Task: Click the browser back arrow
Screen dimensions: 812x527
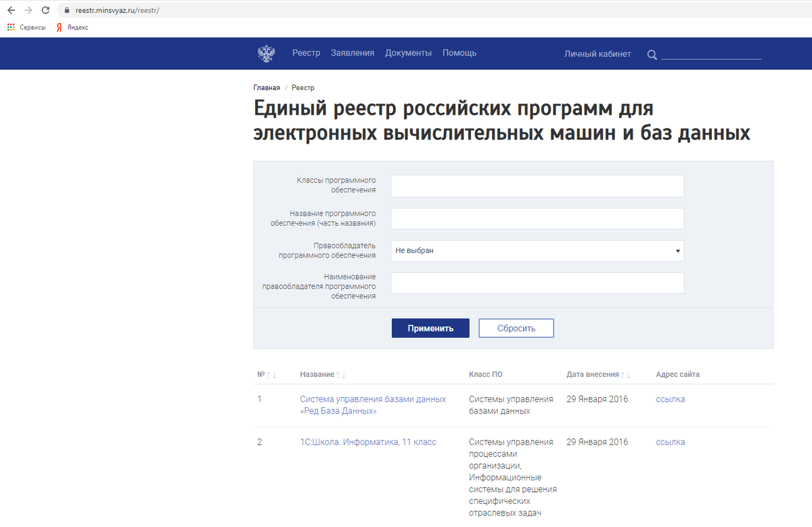Action: click(x=10, y=10)
